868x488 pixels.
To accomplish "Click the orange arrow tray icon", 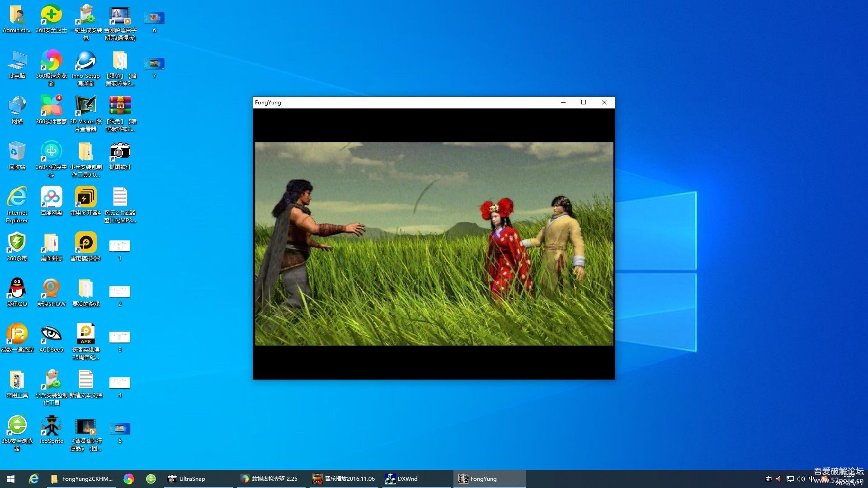I will (x=778, y=479).
